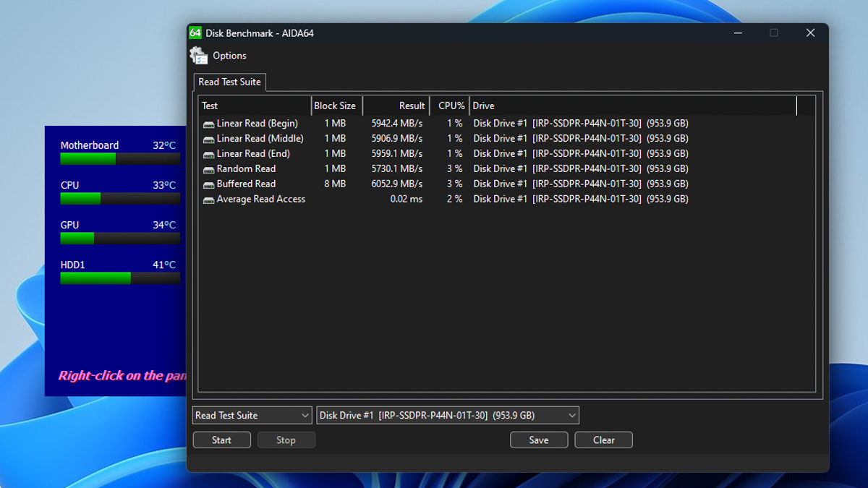This screenshot has width=868, height=488.
Task: Sort by the Block Size column header
Action: point(337,106)
